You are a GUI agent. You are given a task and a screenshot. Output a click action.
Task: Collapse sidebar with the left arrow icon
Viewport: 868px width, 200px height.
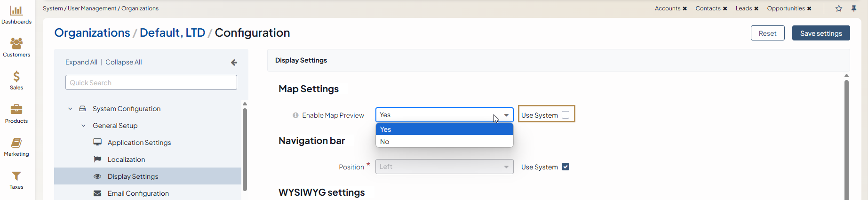[234, 62]
